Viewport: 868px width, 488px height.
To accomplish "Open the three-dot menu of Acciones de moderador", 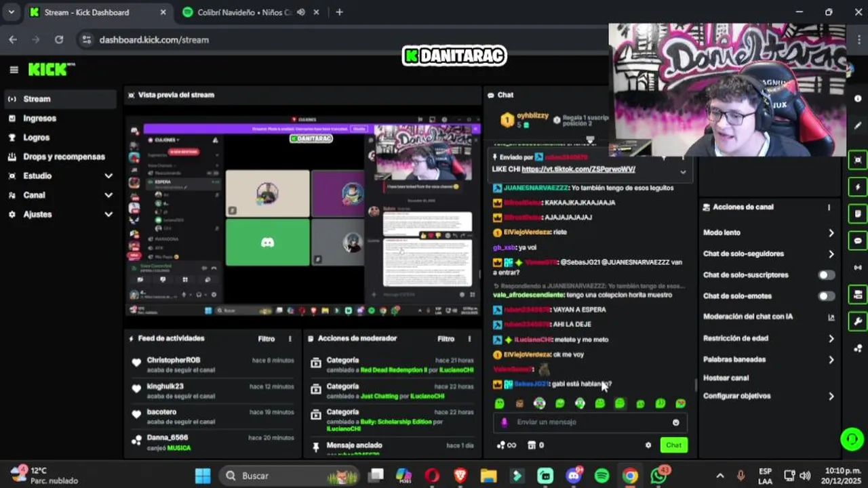I will click(469, 339).
